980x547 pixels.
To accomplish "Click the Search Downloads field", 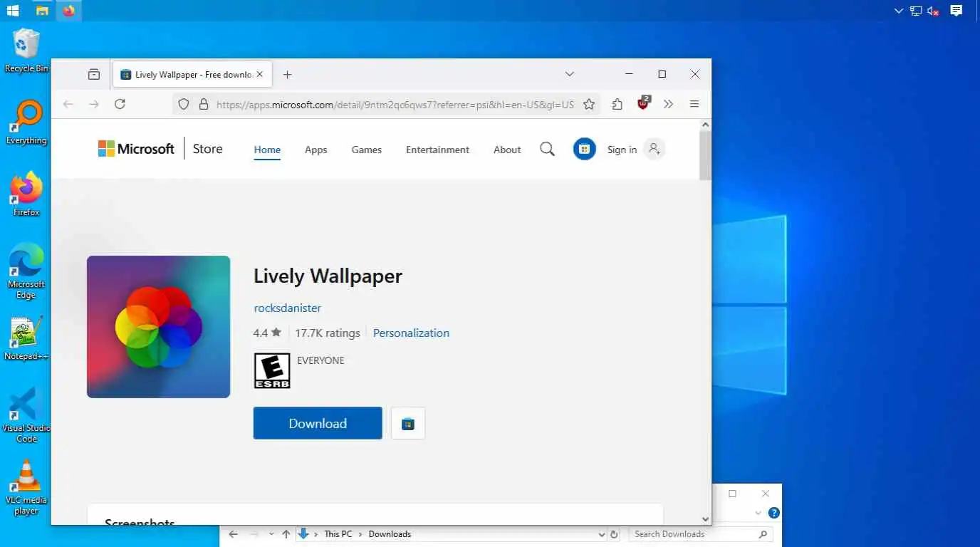I will [x=699, y=534].
